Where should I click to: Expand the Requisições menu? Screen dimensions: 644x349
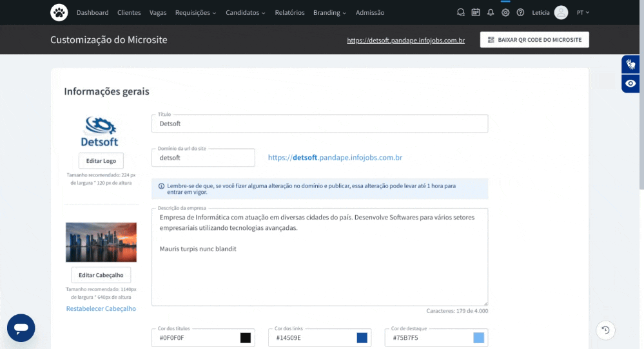coord(195,13)
